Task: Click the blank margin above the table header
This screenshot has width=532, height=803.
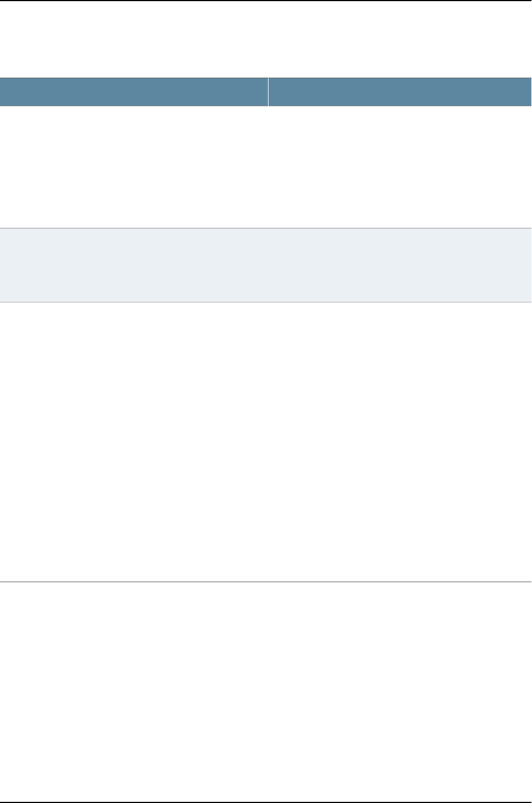Action: (266, 39)
